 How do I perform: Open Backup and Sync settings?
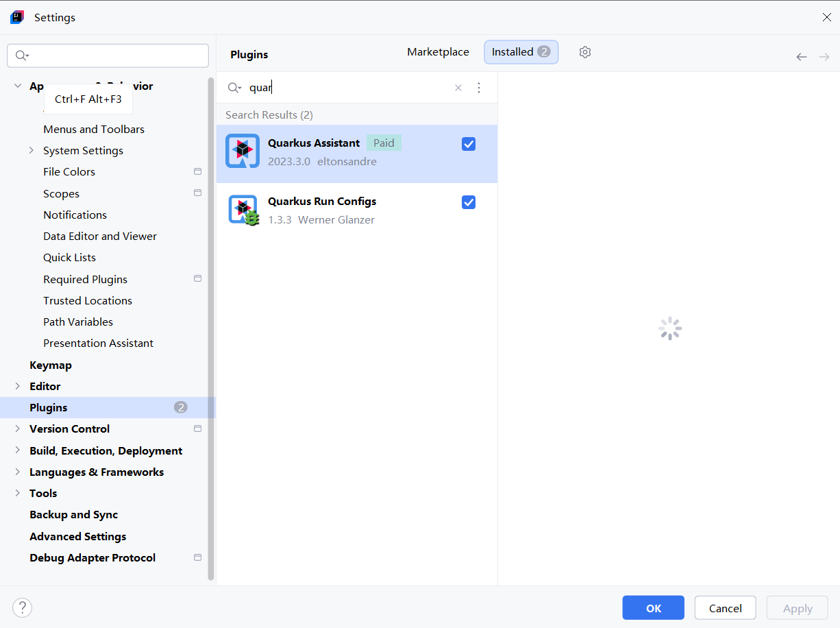pyautogui.click(x=73, y=514)
